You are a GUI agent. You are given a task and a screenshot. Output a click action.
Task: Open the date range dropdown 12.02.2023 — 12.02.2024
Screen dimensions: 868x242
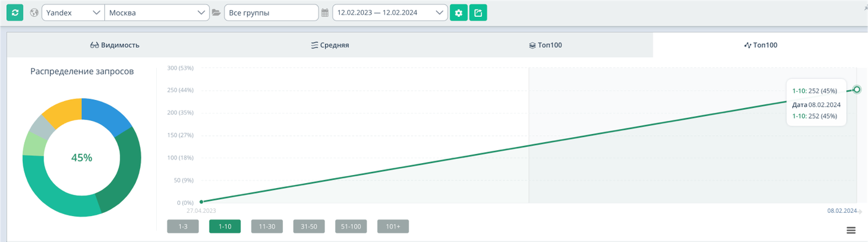tap(390, 12)
